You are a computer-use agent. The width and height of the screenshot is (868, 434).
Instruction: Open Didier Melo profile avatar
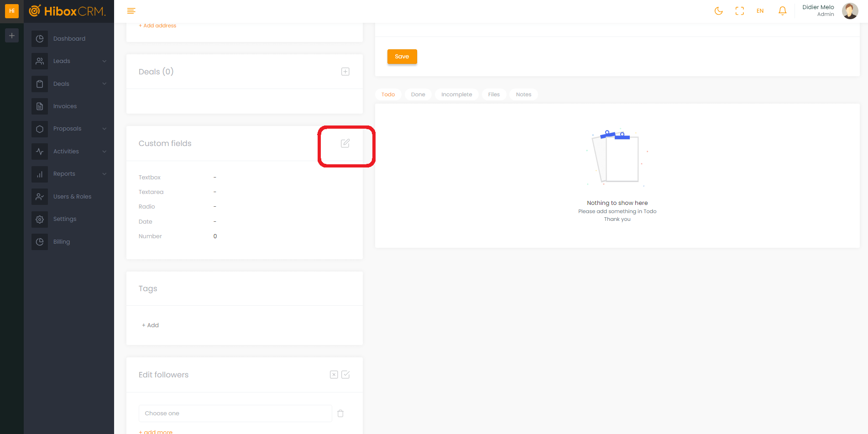click(x=849, y=11)
